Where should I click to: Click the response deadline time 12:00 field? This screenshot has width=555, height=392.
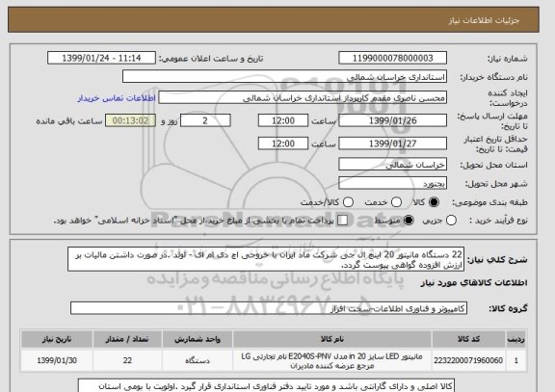pyautogui.click(x=283, y=120)
